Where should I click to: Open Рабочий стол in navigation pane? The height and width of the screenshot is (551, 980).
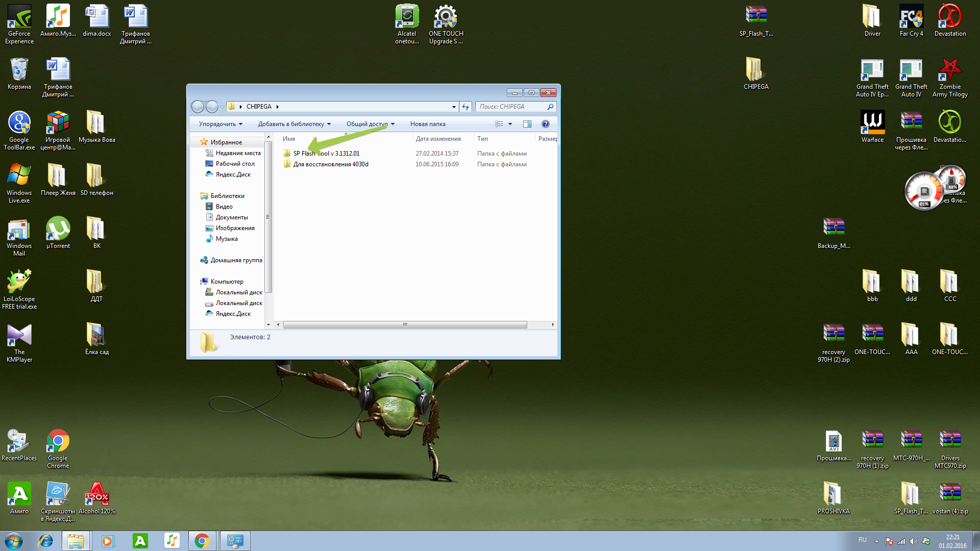coord(235,164)
